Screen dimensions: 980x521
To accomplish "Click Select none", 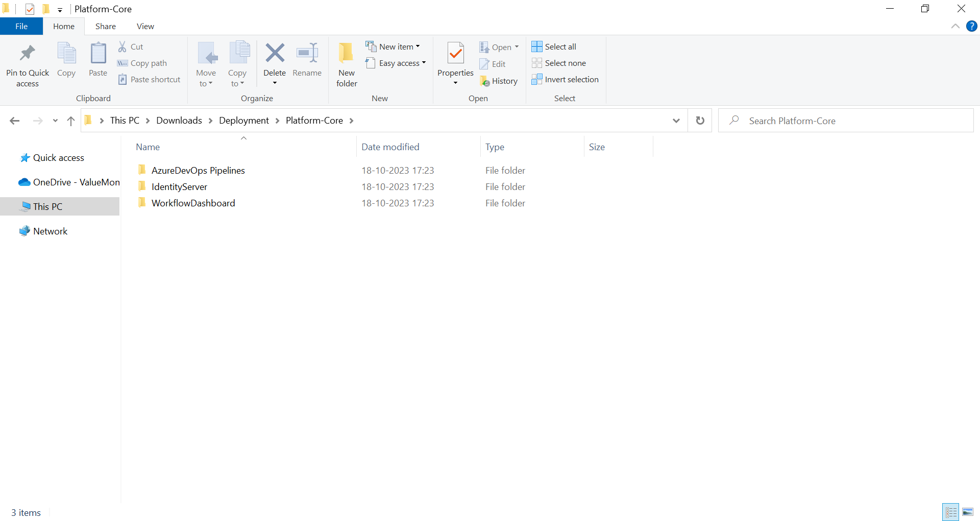I will (x=559, y=63).
